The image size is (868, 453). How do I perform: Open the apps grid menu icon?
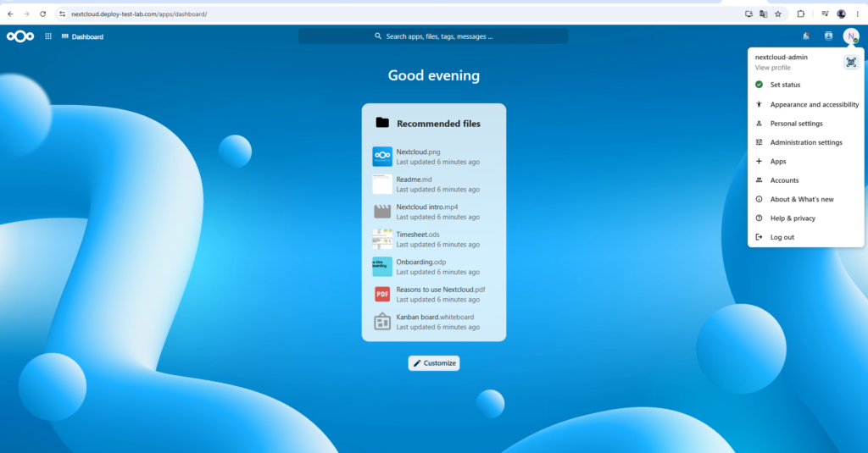tap(48, 36)
